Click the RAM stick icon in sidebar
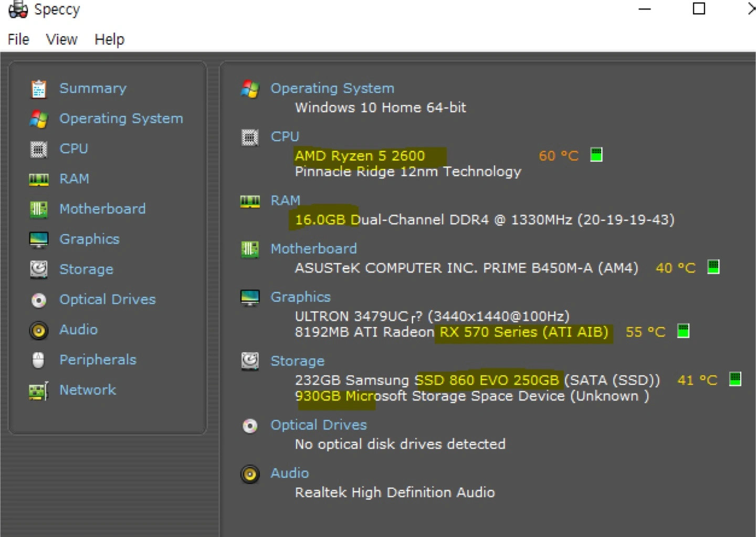Image resolution: width=756 pixels, height=537 pixels. coord(38,180)
